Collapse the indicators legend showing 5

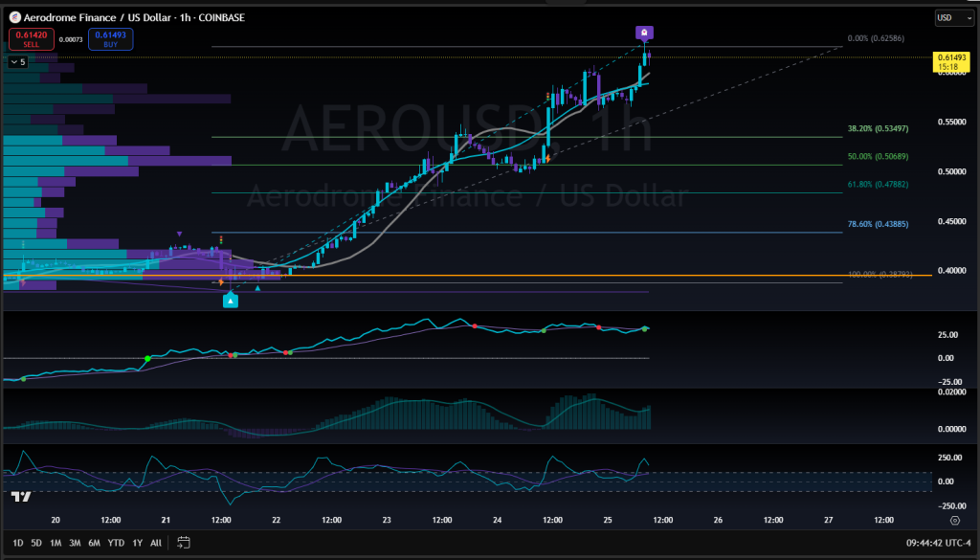pyautogui.click(x=18, y=62)
